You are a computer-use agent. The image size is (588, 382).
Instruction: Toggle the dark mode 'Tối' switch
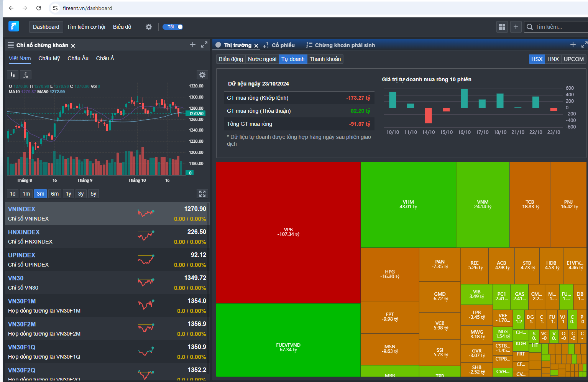[173, 27]
